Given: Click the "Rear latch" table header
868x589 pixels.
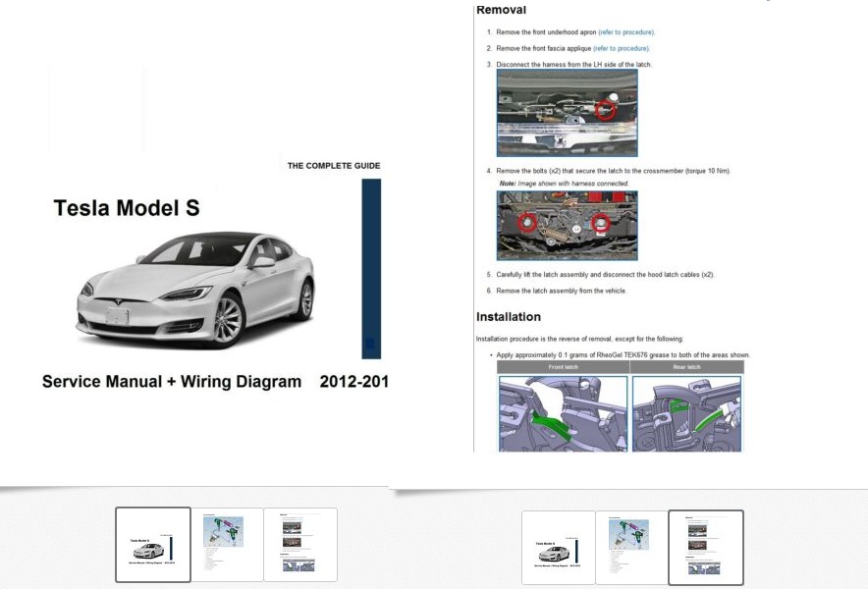Looking at the screenshot, I should tap(686, 367).
